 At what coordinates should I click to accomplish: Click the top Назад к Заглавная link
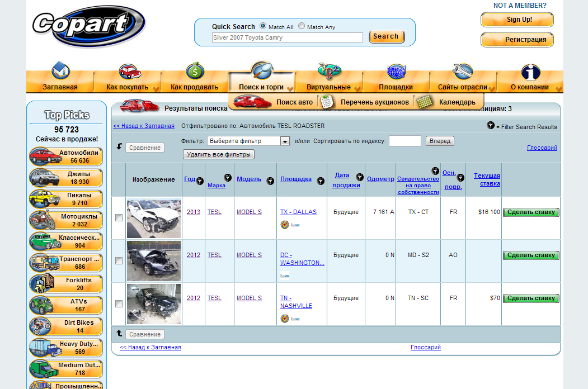point(144,126)
